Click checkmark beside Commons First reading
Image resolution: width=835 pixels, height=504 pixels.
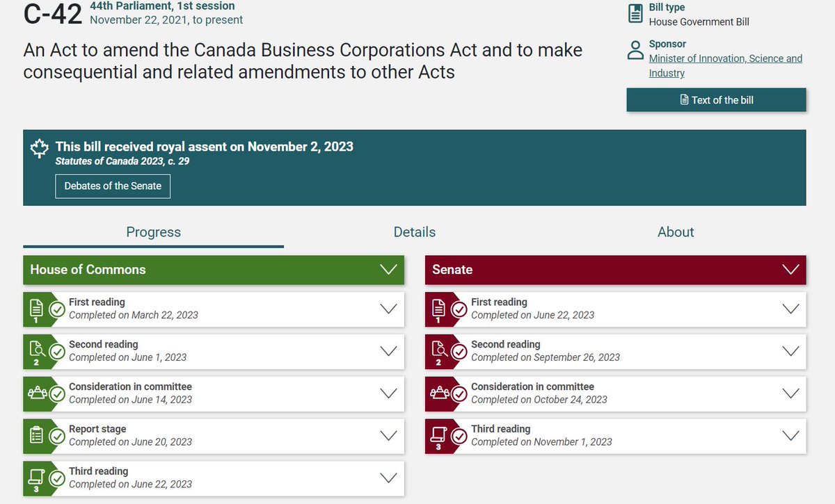click(x=57, y=309)
